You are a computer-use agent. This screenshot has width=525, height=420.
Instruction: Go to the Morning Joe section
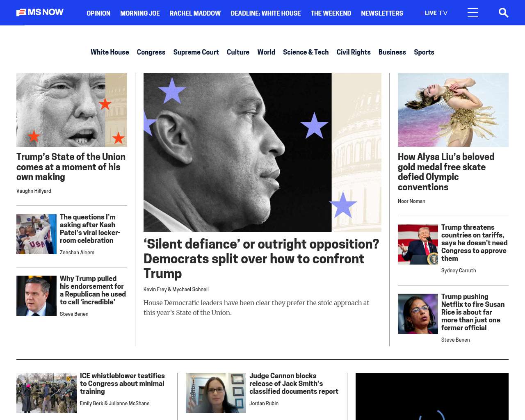[140, 13]
